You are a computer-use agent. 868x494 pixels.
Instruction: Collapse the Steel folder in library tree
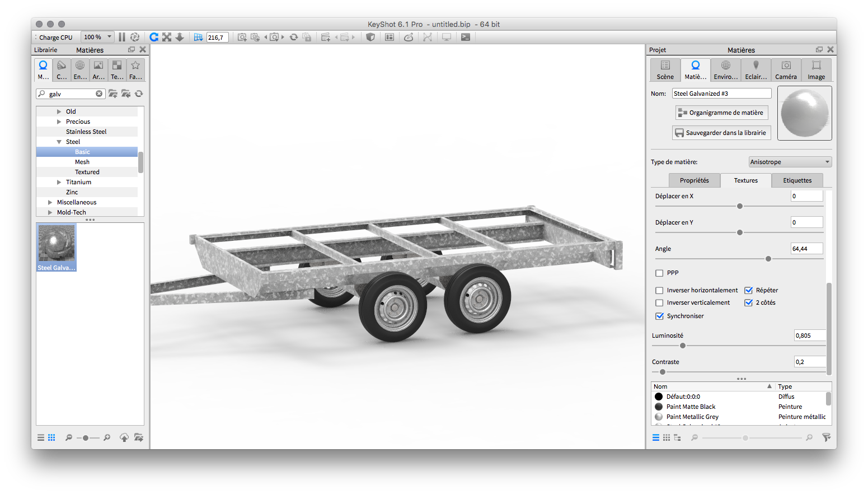pos(59,142)
